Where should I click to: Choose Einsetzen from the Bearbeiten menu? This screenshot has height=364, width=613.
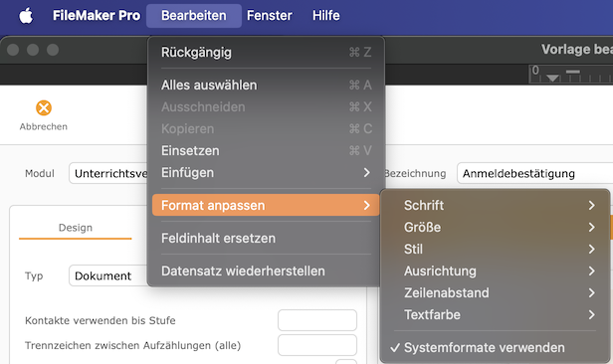point(266,150)
